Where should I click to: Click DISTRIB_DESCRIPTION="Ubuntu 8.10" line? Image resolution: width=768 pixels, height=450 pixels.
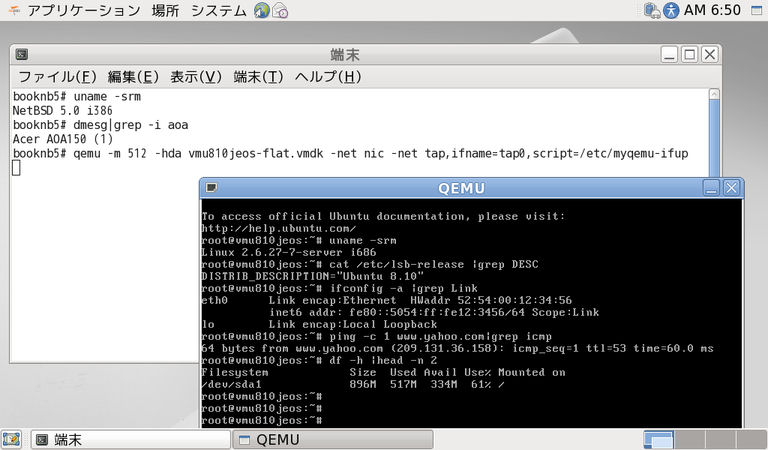tap(312, 276)
